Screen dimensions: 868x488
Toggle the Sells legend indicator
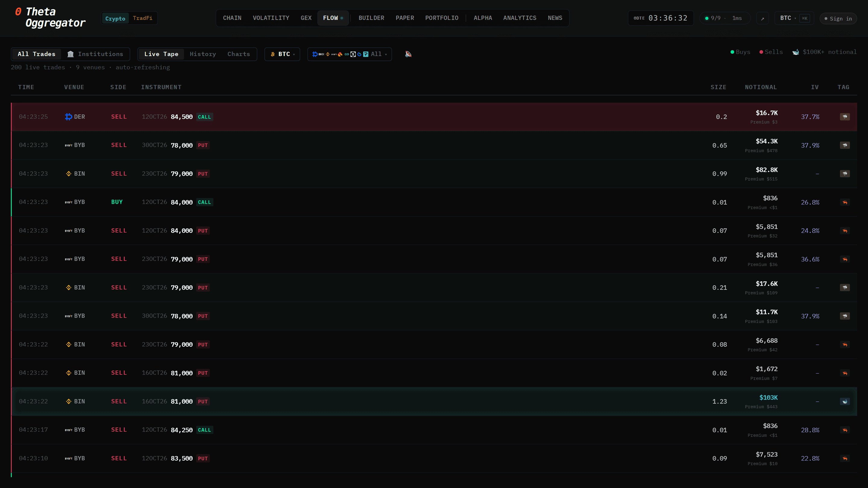tap(771, 52)
